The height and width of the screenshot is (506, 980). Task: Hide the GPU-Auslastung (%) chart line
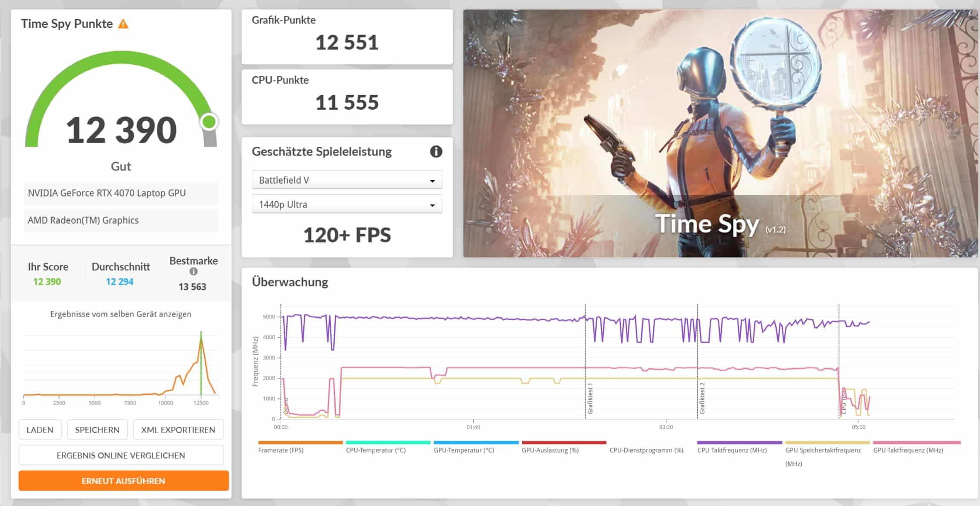(550, 450)
